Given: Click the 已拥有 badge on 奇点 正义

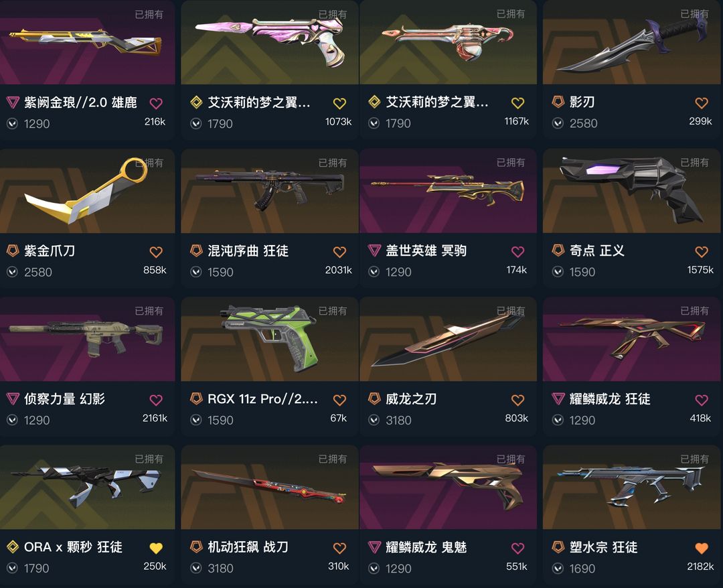Looking at the screenshot, I should pos(694,162).
